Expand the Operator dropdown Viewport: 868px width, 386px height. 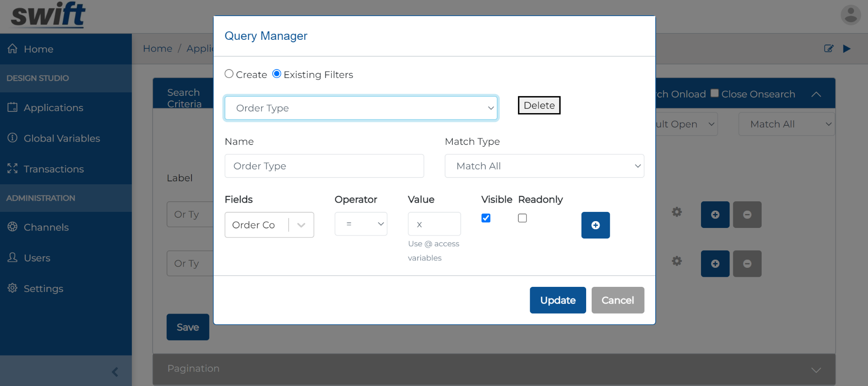(361, 224)
